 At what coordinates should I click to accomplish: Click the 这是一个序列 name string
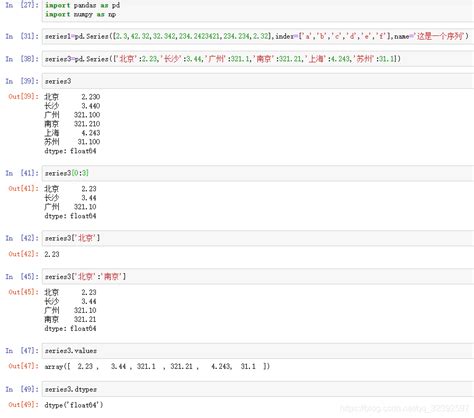(x=440, y=36)
